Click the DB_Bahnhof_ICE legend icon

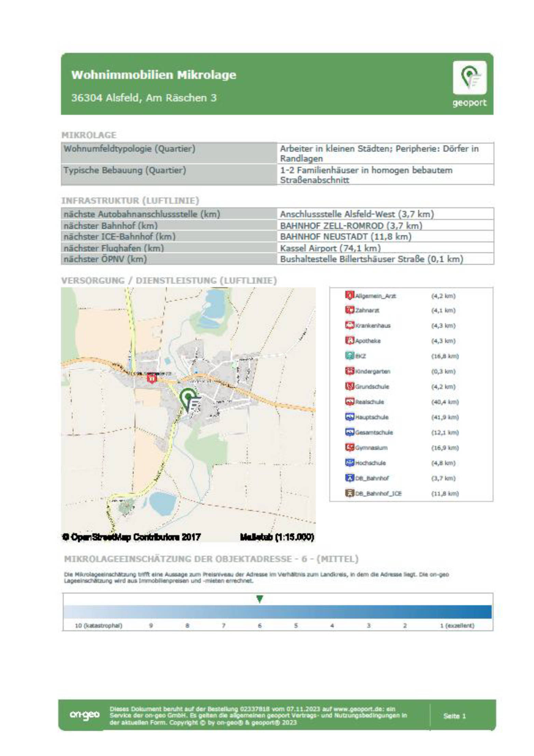(x=349, y=493)
